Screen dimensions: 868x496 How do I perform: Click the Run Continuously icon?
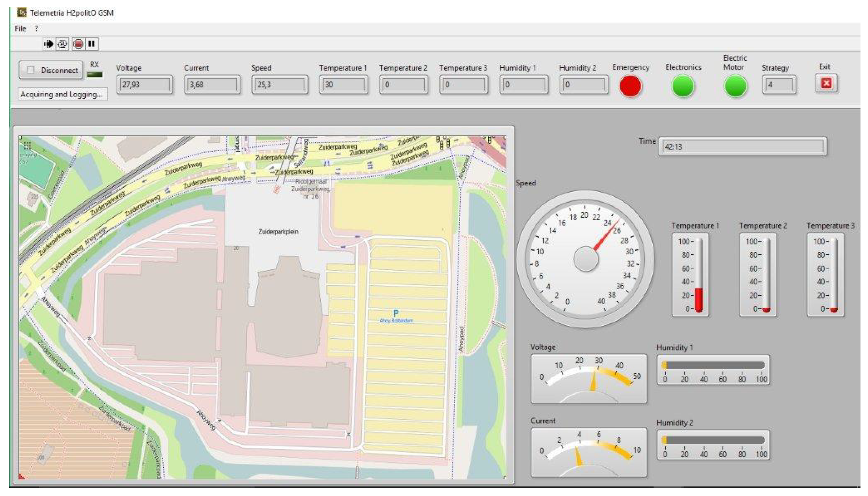pyautogui.click(x=63, y=44)
